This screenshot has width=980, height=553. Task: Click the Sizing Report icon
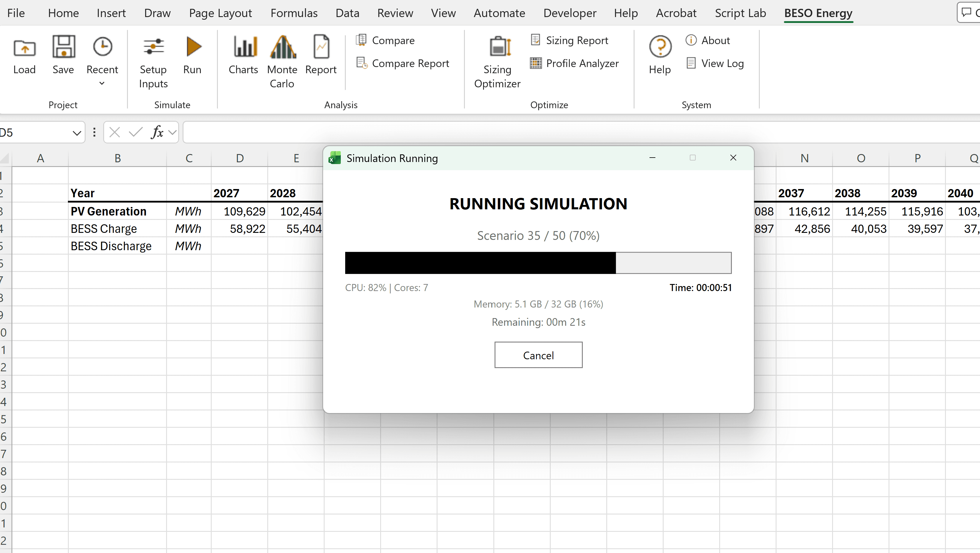click(x=570, y=40)
